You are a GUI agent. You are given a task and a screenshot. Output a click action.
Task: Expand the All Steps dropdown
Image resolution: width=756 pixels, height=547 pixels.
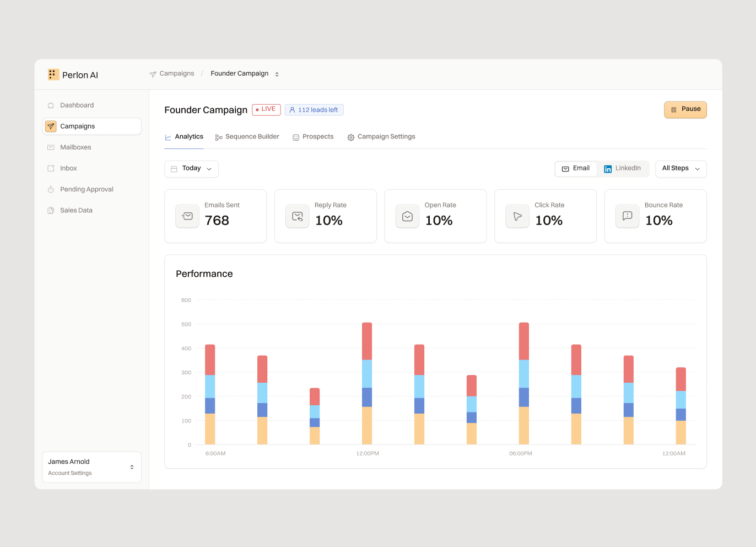(x=681, y=169)
